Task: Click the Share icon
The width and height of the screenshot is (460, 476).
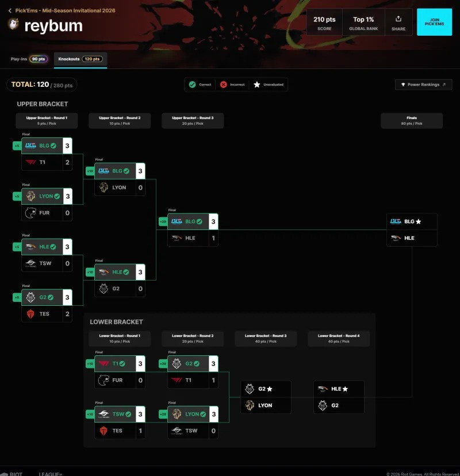Action: tap(398, 19)
